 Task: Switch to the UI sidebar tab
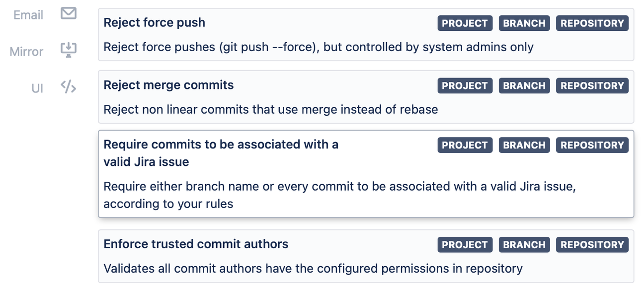click(x=37, y=87)
